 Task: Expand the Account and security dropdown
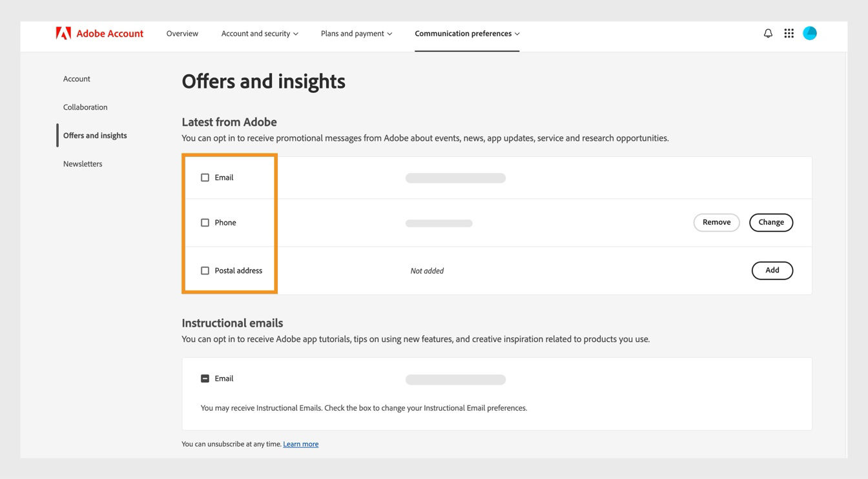click(259, 33)
